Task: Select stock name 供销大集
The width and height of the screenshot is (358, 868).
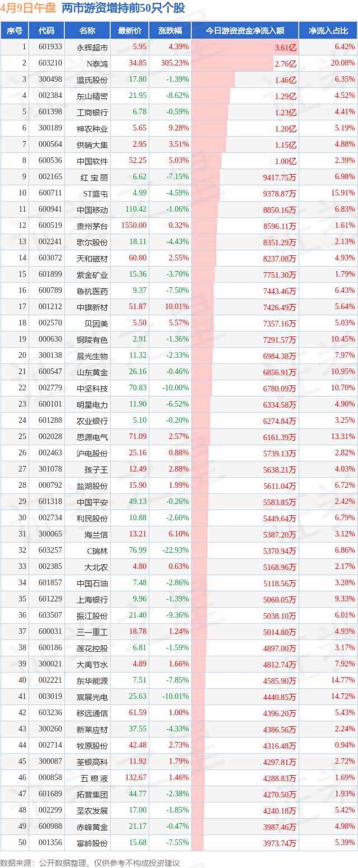Action: click(92, 144)
